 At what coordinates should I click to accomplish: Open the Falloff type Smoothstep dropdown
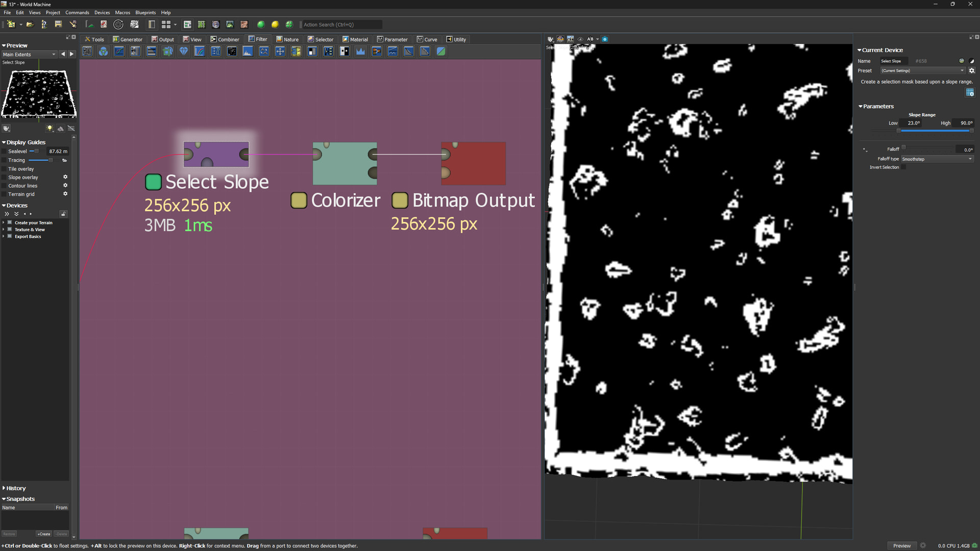coord(937,159)
